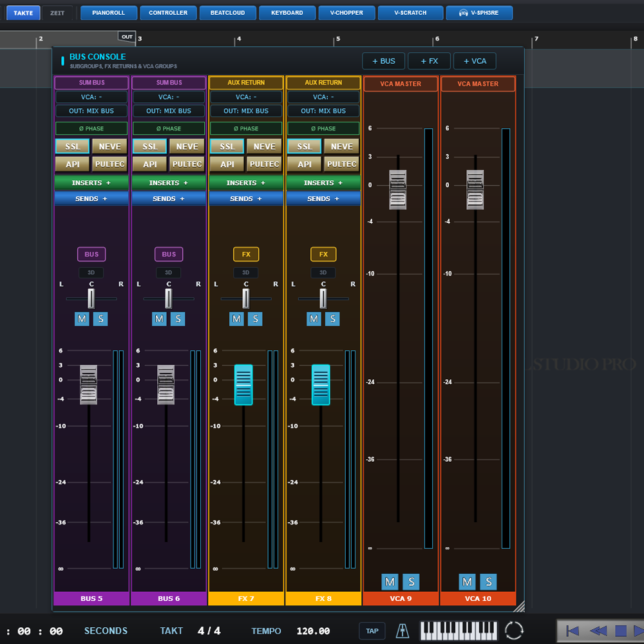
Task: Click the 4 / 4 time signature
Action: [209, 631]
